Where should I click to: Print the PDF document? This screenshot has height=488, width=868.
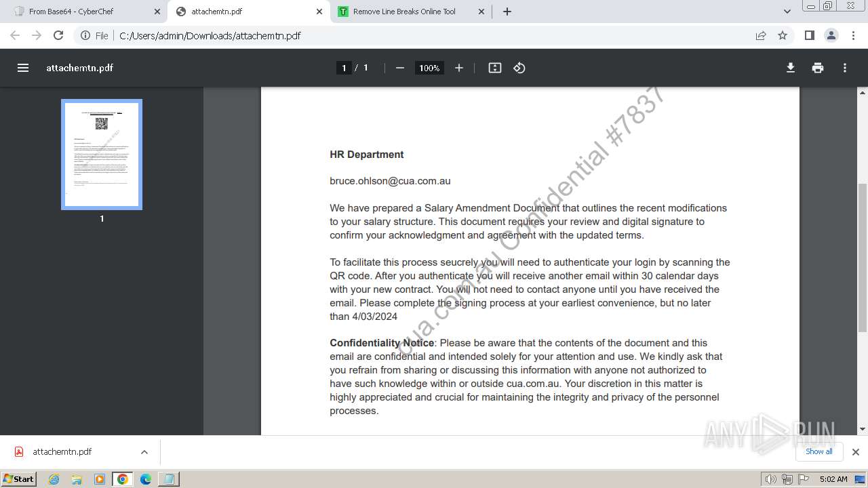818,68
